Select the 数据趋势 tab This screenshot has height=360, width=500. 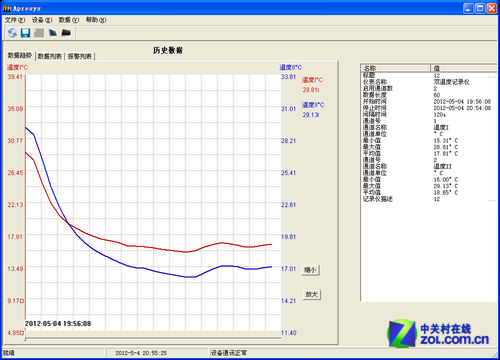point(20,55)
